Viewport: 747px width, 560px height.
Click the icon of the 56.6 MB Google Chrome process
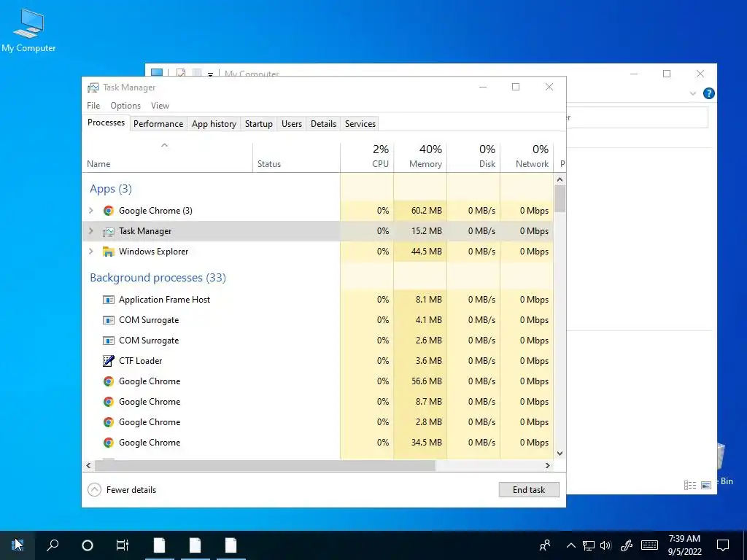(x=109, y=381)
